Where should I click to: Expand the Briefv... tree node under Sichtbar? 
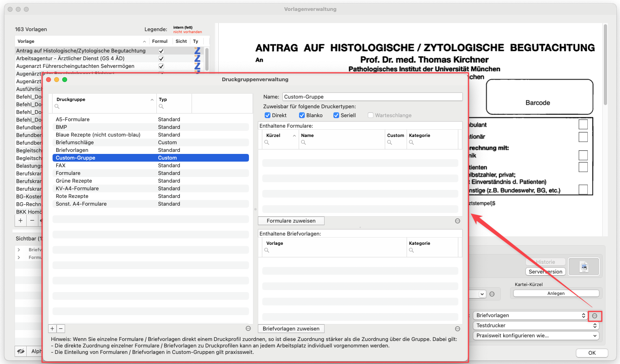pyautogui.click(x=19, y=250)
